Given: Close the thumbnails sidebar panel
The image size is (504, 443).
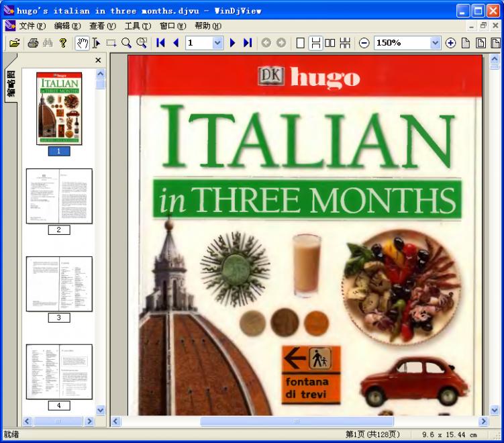Looking at the screenshot, I should [x=99, y=60].
